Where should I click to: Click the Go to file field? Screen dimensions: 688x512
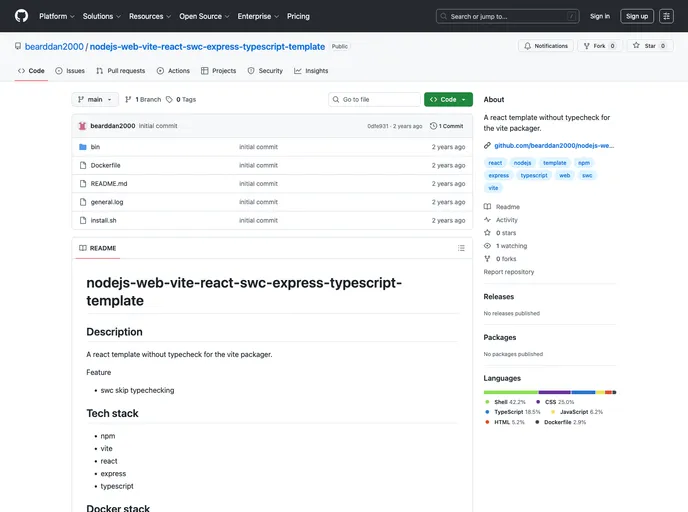coord(375,100)
